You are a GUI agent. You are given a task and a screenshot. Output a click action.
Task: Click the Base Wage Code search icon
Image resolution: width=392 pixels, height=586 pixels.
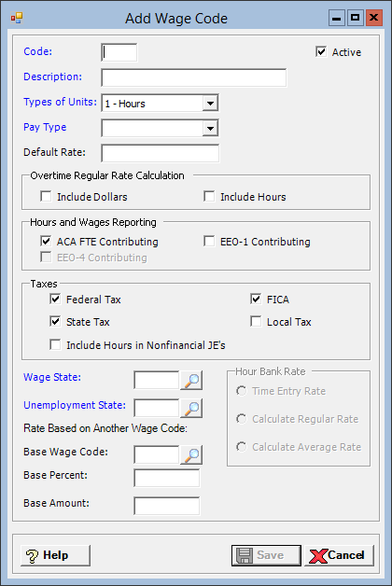point(191,454)
